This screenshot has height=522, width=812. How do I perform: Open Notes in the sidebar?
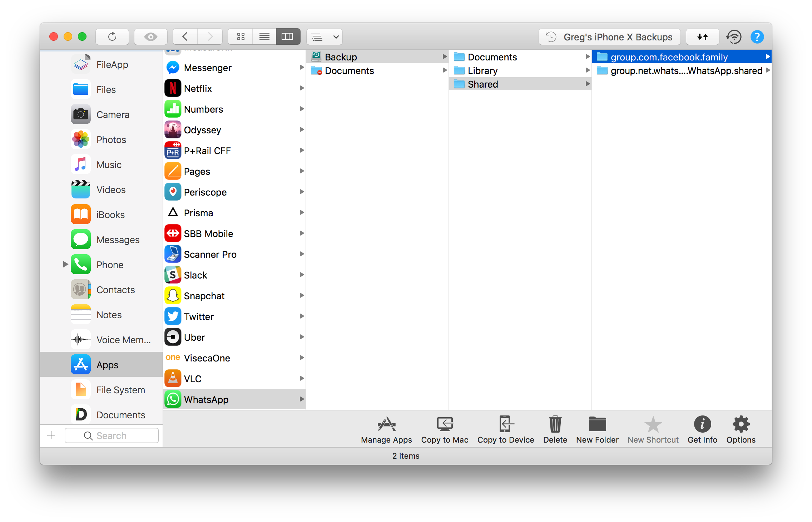pos(101,315)
